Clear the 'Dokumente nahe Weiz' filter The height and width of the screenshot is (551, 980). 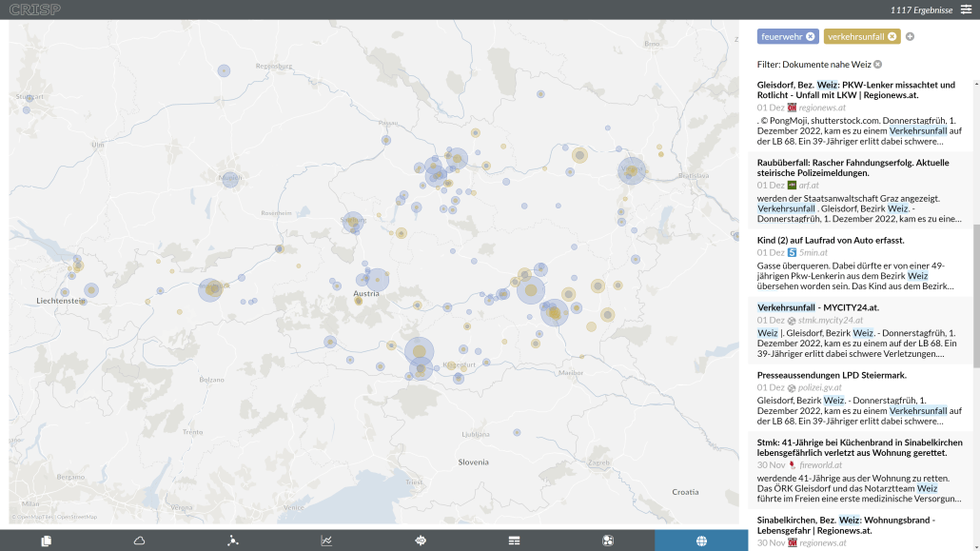coord(877,65)
